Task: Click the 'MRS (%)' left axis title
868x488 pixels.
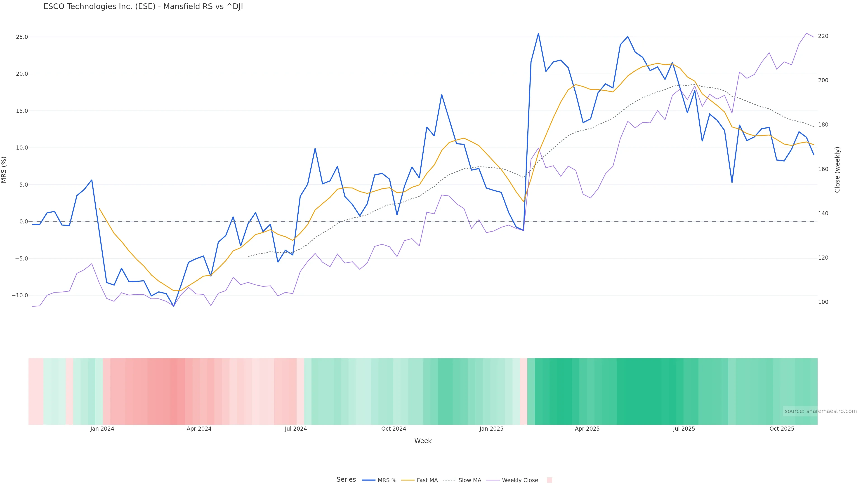Action: (4, 170)
